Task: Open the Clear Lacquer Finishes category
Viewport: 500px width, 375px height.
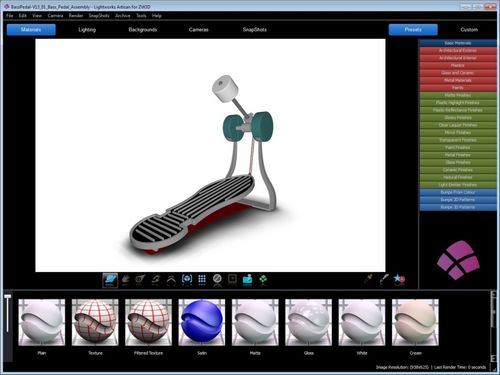Action: 458,125
